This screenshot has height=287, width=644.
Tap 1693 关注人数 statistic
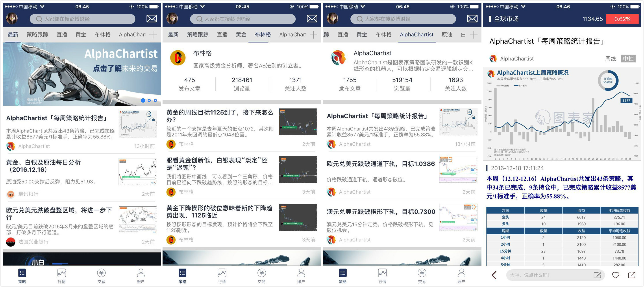click(455, 84)
